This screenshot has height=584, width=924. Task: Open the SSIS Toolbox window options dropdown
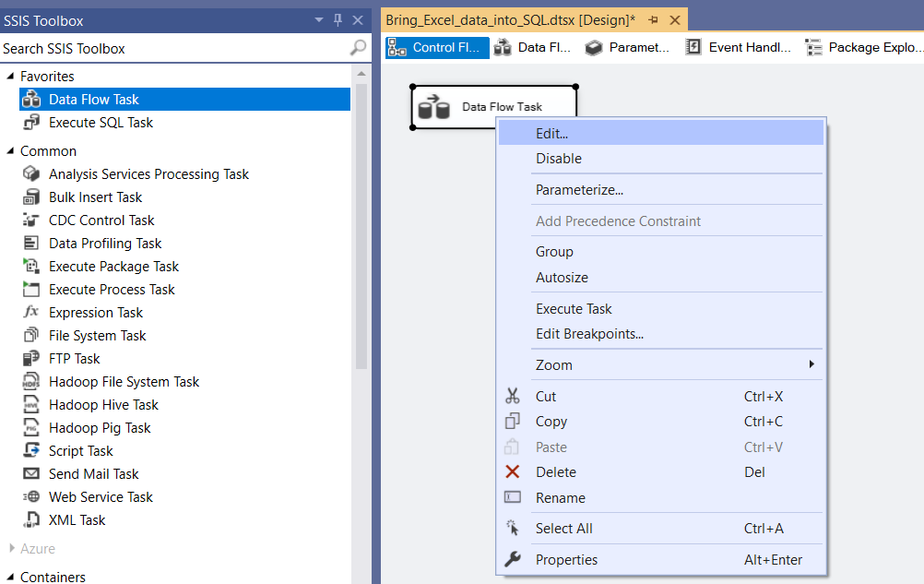click(x=319, y=20)
